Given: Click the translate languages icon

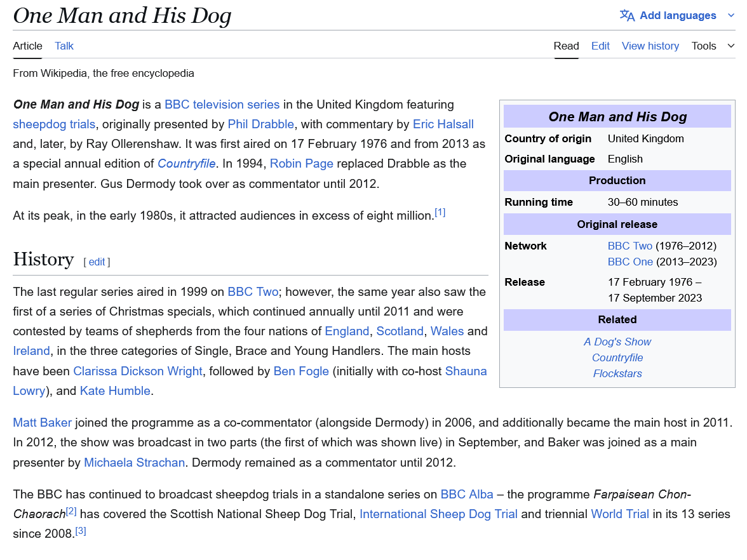Looking at the screenshot, I should pos(627,16).
